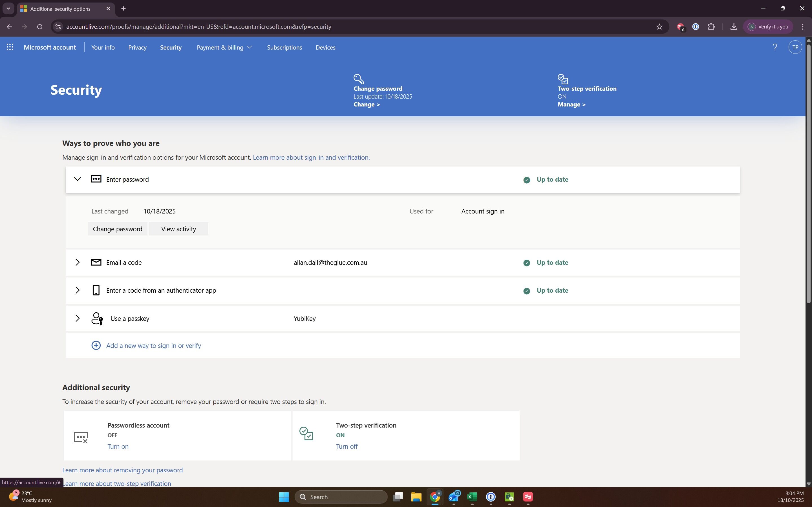Go to the Privacy tab
Image resolution: width=812 pixels, height=507 pixels.
tap(137, 47)
